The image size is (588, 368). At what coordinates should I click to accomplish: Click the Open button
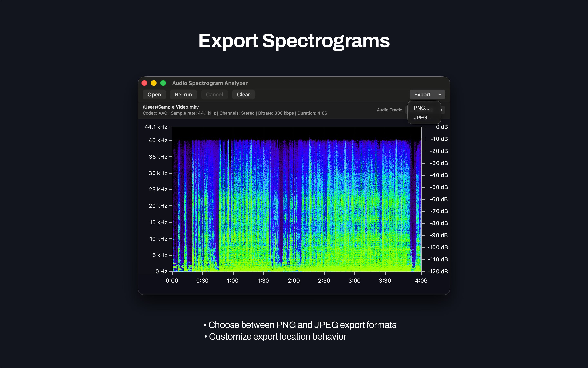(x=154, y=94)
